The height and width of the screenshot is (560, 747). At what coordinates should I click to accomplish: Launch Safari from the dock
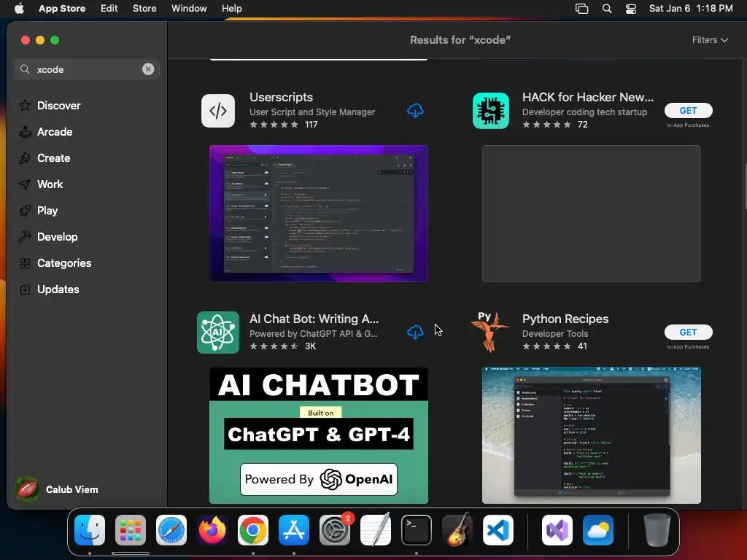tap(171, 530)
